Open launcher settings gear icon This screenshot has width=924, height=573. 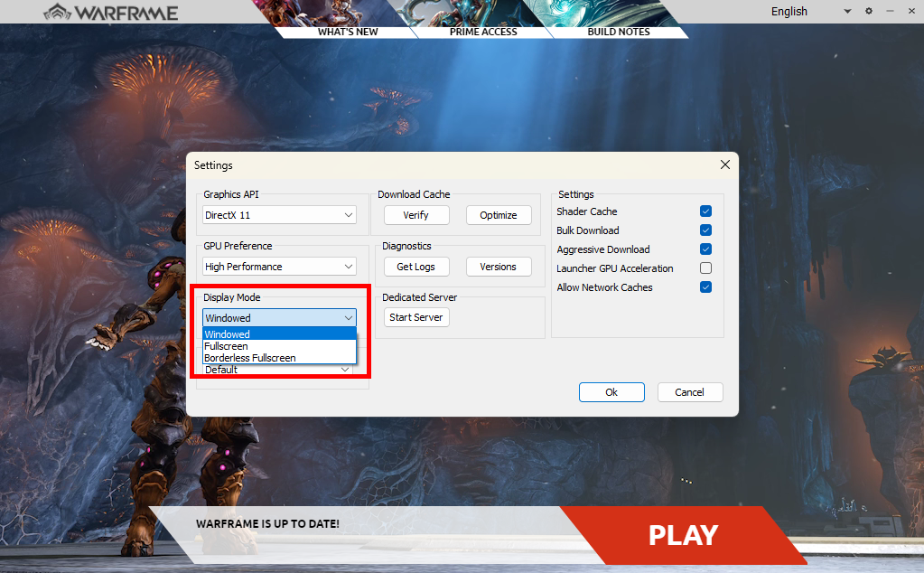point(869,11)
